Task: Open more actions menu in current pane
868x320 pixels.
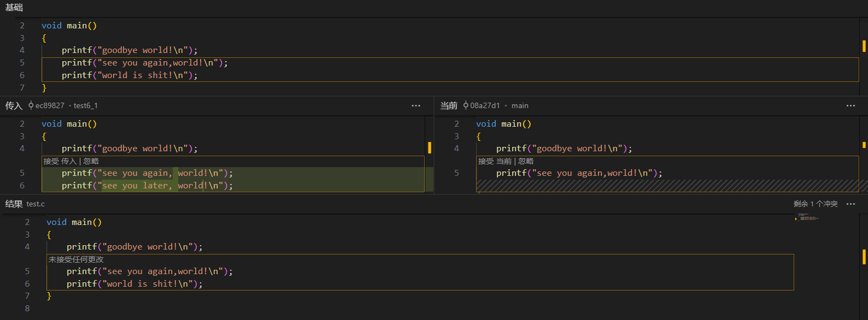Action: (x=851, y=106)
